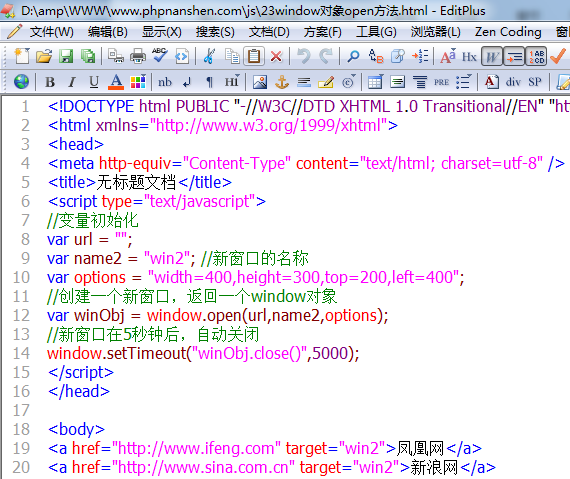This screenshot has height=479, width=570.
Task: Click the Open file folder icon
Action: coord(44,56)
